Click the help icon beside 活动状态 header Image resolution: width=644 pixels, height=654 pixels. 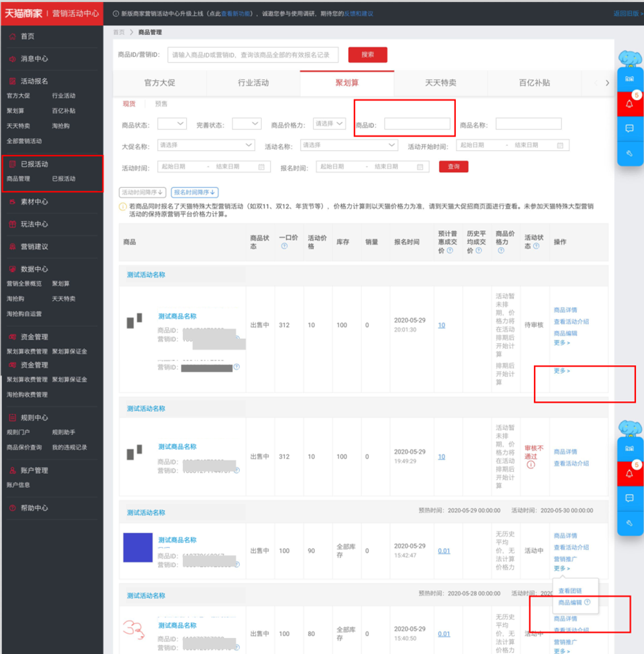537,246
